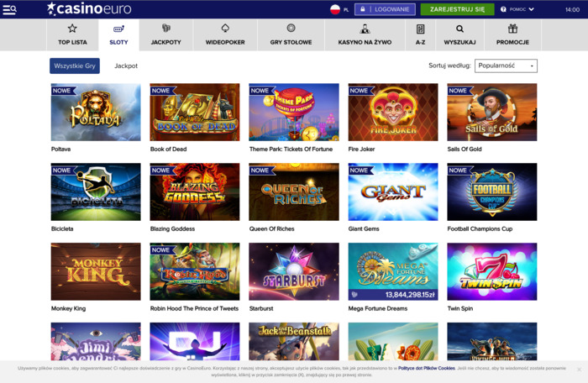Open the Jimi Hendrix game thumbnail
Viewport: 588px width, 383px height.
tap(96, 341)
